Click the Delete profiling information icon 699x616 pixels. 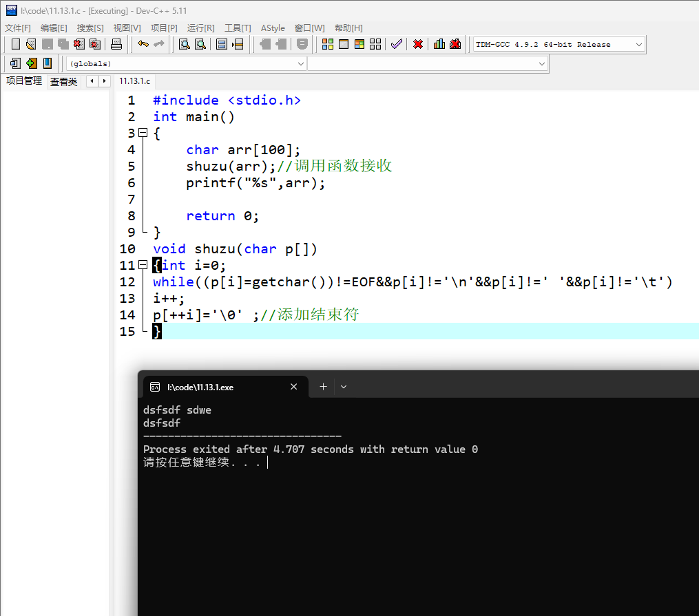(x=455, y=44)
